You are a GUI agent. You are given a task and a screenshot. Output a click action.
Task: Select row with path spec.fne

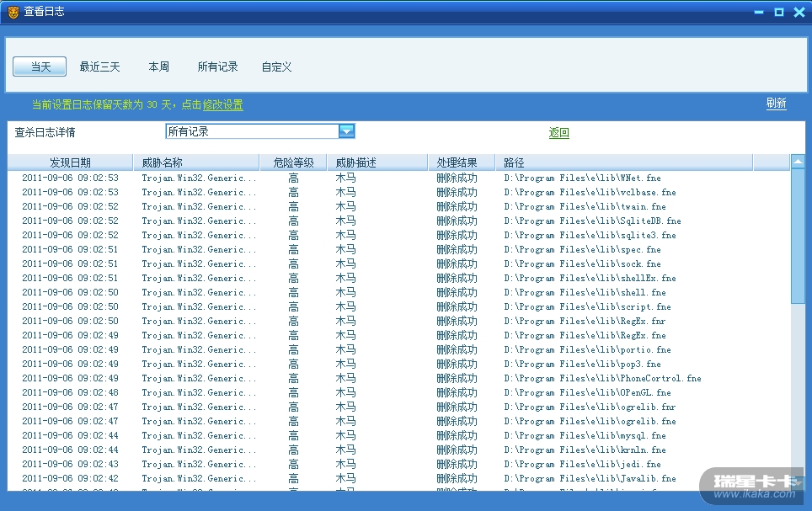[x=398, y=249]
